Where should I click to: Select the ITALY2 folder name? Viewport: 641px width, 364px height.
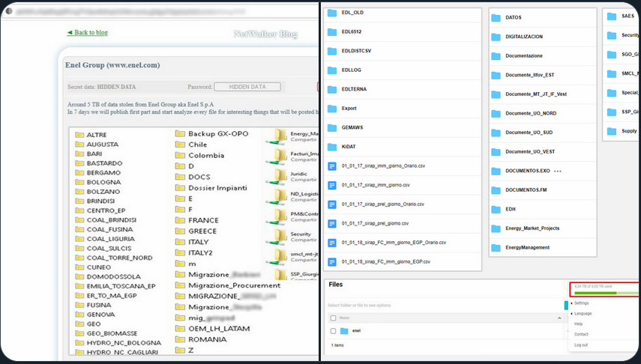[x=200, y=252]
